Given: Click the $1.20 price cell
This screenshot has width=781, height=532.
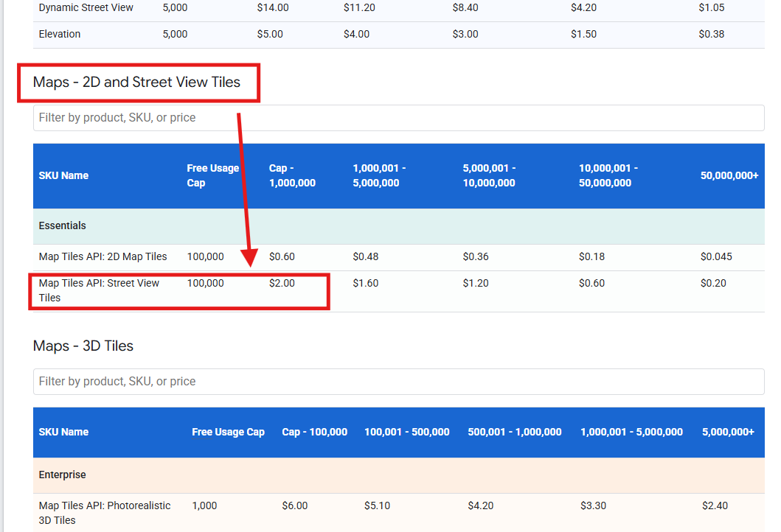Looking at the screenshot, I should pyautogui.click(x=476, y=283).
